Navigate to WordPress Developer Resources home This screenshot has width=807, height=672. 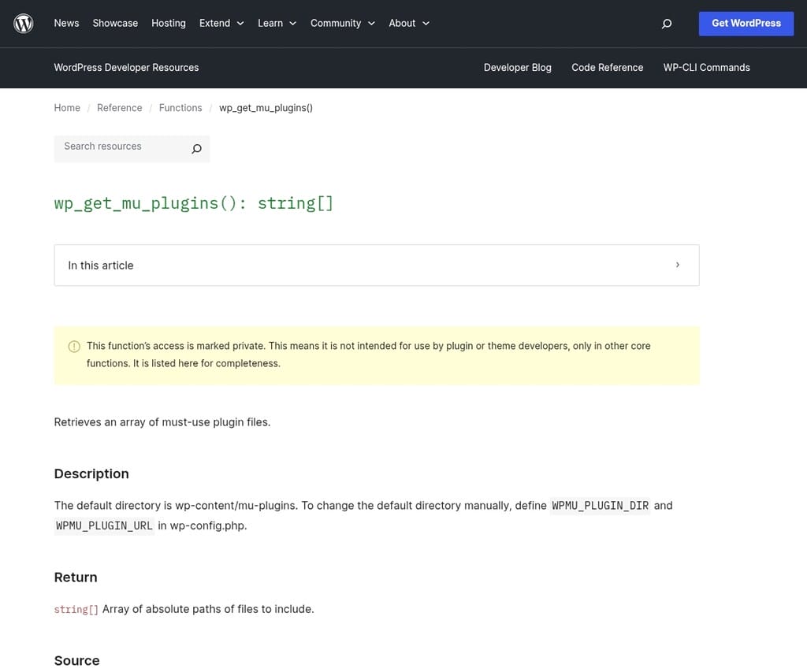pyautogui.click(x=126, y=67)
